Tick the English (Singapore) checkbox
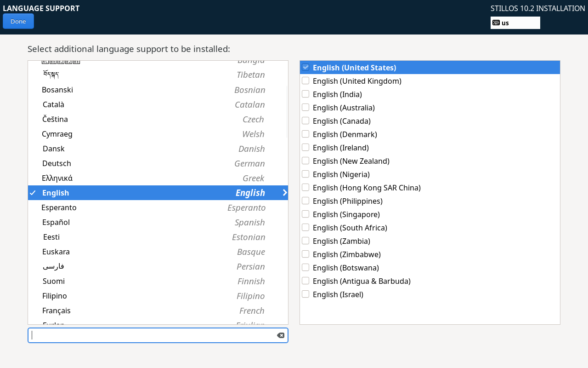This screenshot has width=588, height=368. [x=305, y=214]
